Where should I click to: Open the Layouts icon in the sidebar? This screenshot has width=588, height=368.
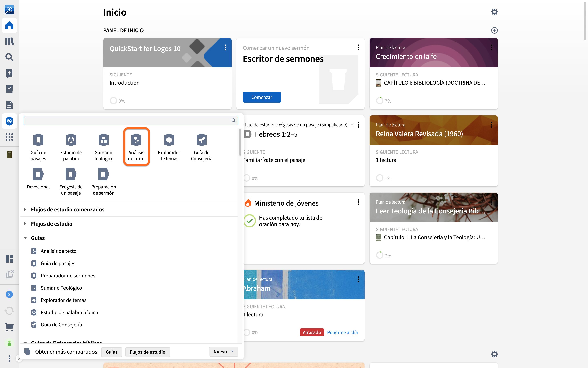(9, 259)
